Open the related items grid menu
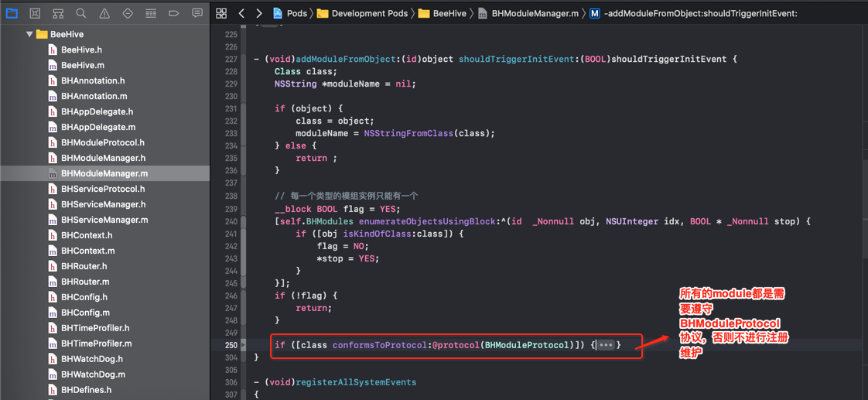 click(221, 13)
